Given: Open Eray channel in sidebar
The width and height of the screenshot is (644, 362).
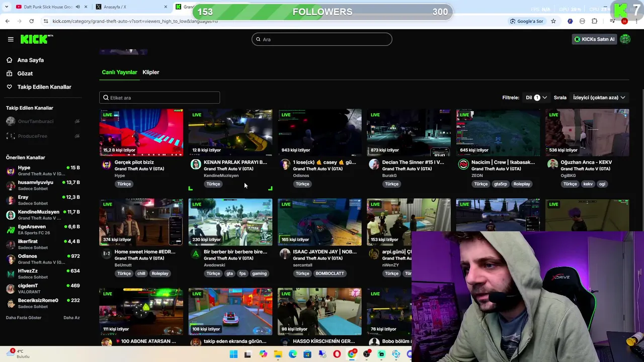Looking at the screenshot, I should (x=43, y=200).
